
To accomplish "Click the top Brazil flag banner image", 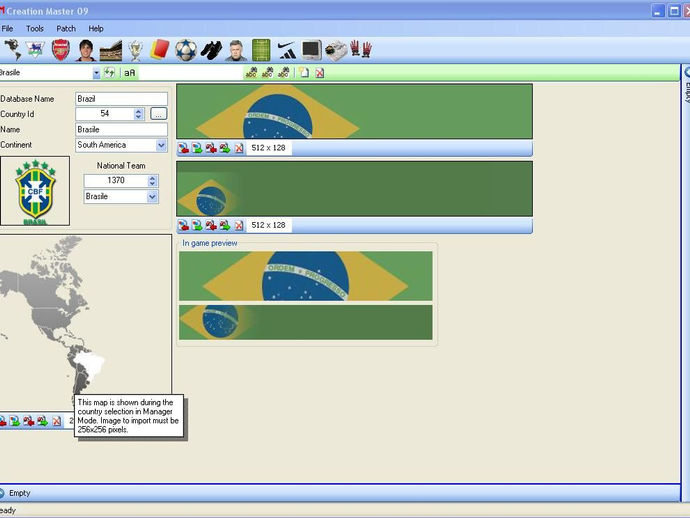I will [x=354, y=111].
